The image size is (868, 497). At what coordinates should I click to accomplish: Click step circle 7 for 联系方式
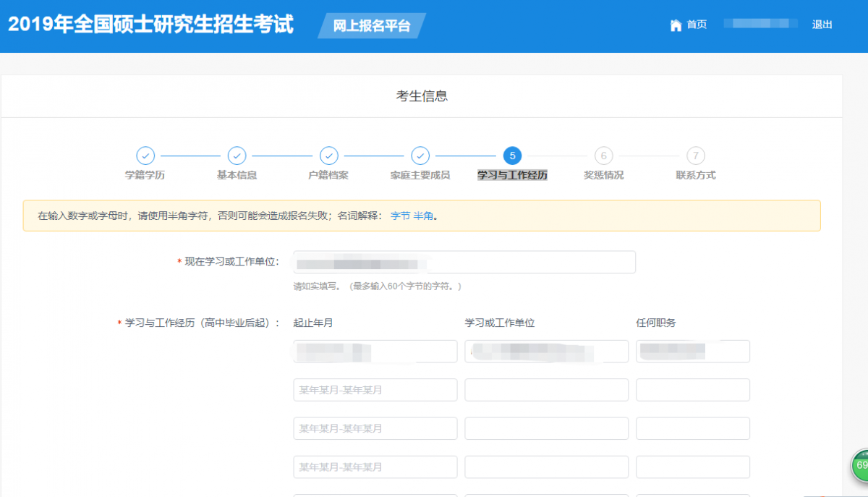[695, 156]
